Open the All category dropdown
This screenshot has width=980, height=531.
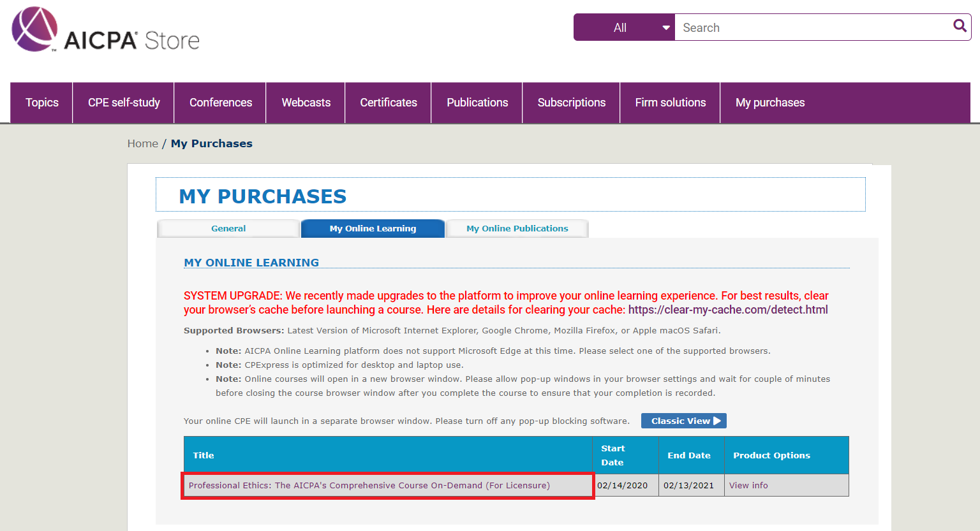(624, 27)
